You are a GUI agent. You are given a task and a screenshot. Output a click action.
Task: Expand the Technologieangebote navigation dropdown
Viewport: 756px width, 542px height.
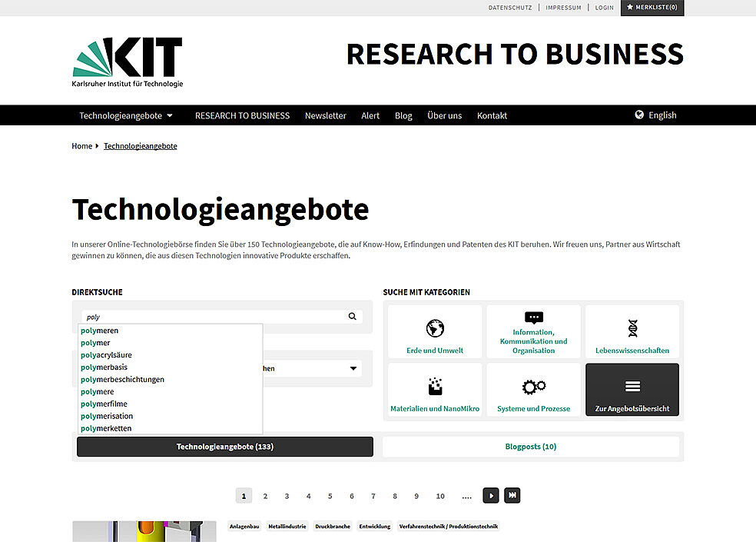[x=171, y=115]
